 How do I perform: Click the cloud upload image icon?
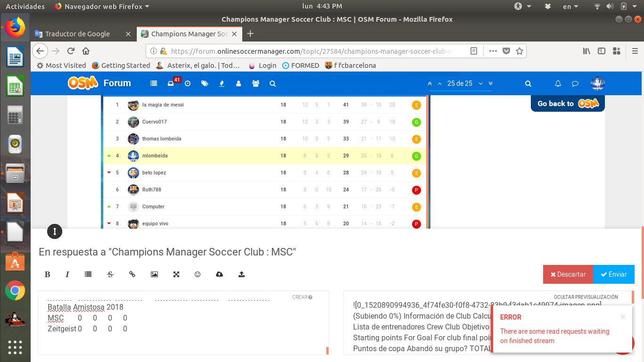tap(219, 274)
